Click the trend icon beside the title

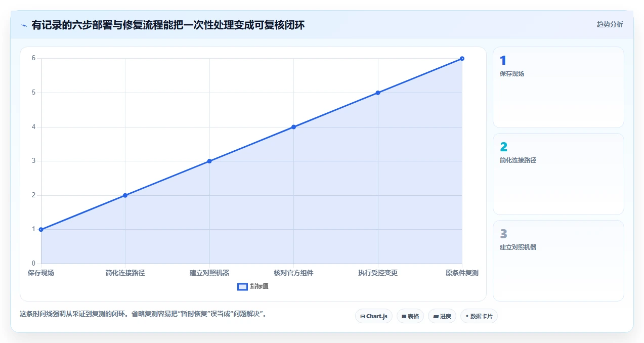[24, 25]
